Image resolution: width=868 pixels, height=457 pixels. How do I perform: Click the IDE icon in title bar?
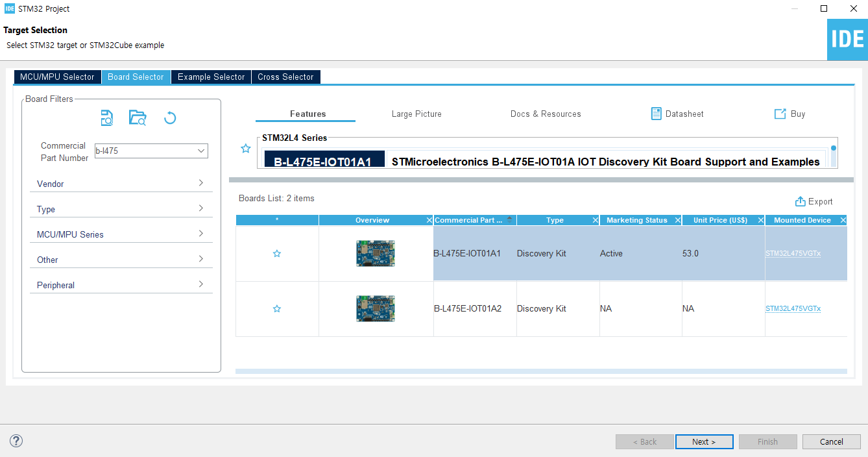[10, 8]
